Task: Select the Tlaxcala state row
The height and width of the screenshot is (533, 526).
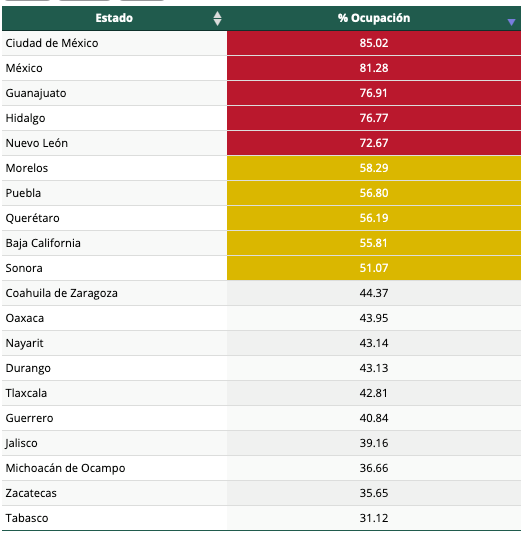Action: point(261,393)
